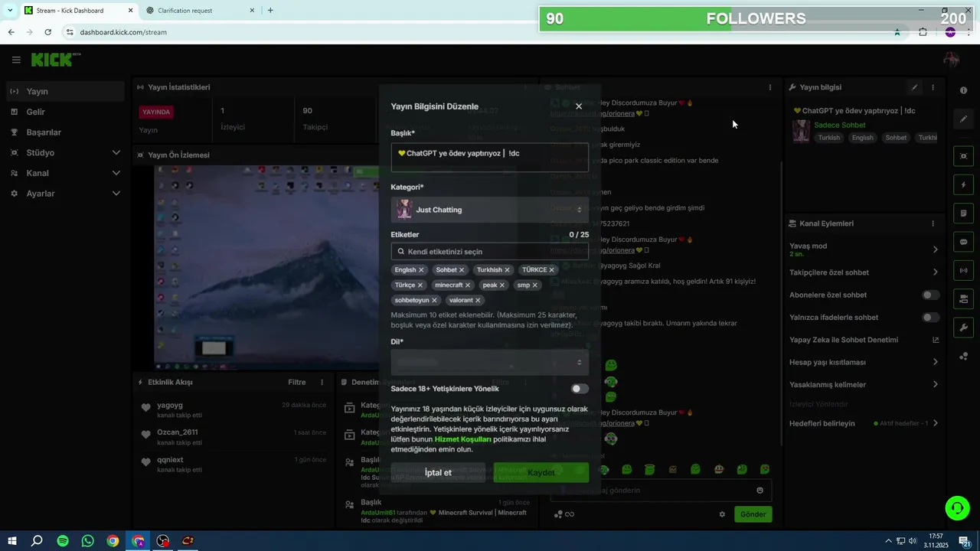
Task: Click the lightning bolt icon in right toolbar
Action: (x=963, y=184)
